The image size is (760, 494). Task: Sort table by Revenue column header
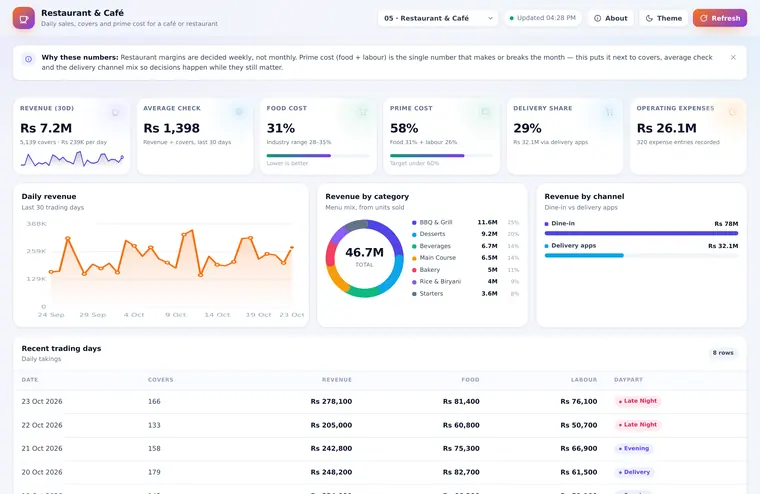pos(337,380)
